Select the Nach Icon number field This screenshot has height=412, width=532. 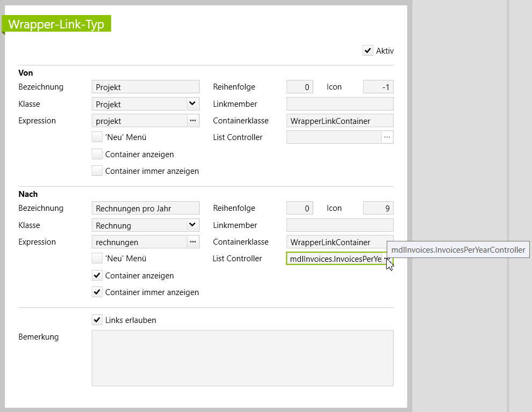[378, 208]
